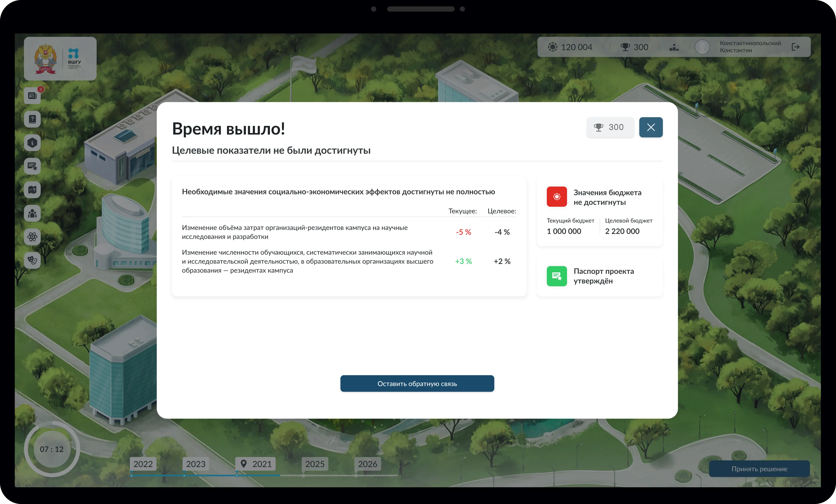836x504 pixels.
Task: Click the theater masks icon
Action: [32, 260]
